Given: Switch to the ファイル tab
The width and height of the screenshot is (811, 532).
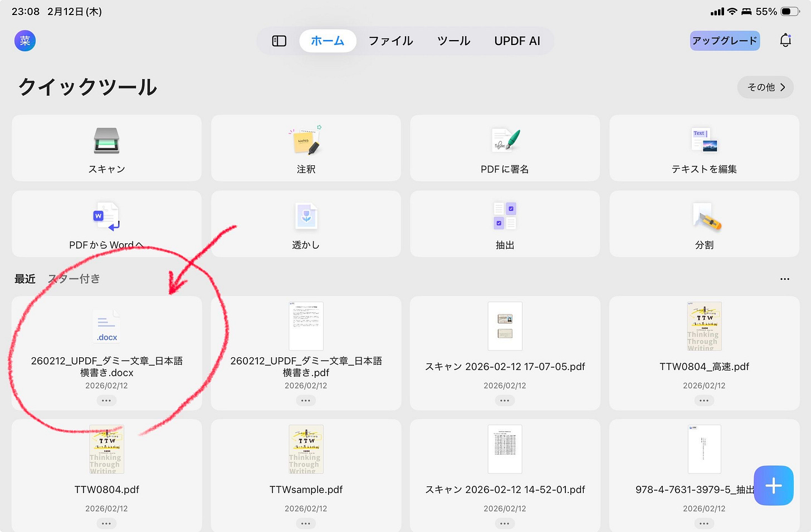Looking at the screenshot, I should pos(390,41).
